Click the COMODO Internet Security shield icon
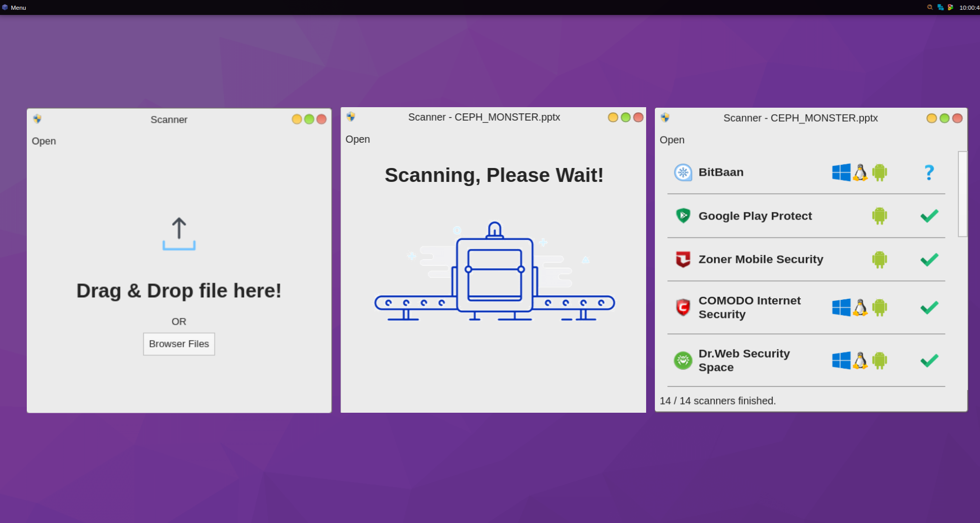Viewport: 980px width, 523px height. point(683,308)
